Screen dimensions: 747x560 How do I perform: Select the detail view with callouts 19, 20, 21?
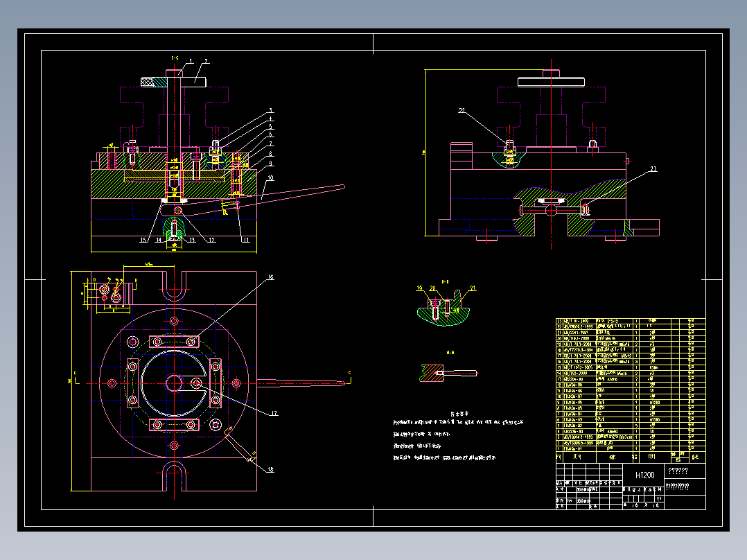point(443,308)
